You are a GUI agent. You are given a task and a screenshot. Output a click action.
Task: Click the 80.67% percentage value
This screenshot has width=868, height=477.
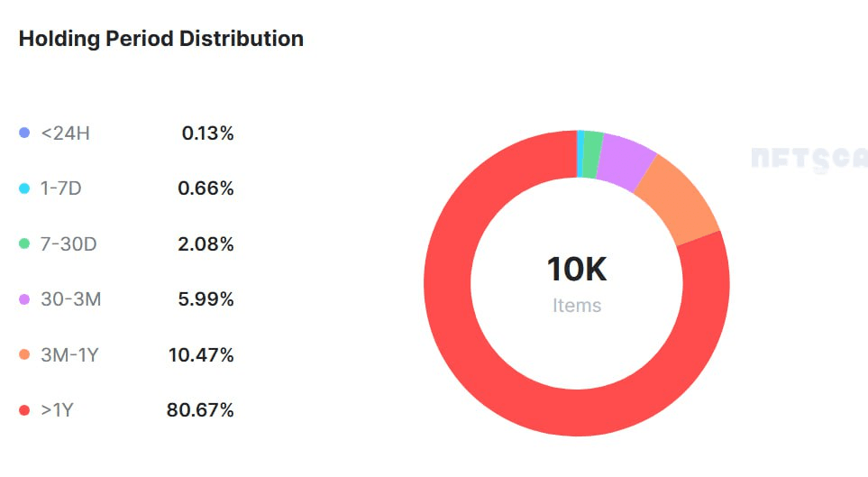click(x=200, y=410)
